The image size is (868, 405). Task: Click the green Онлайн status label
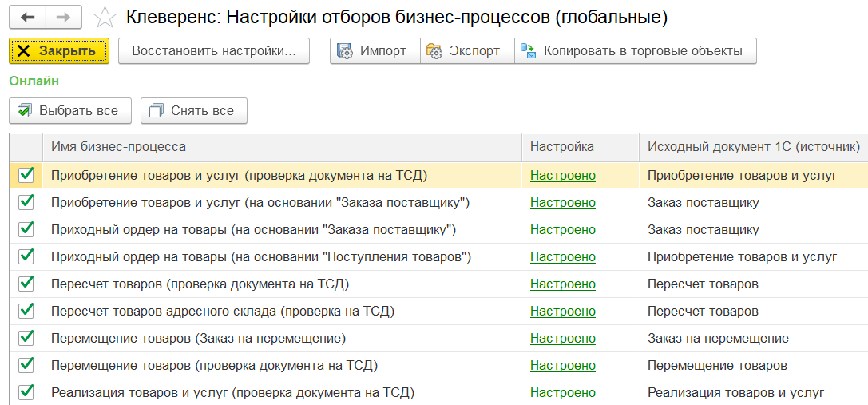point(34,81)
